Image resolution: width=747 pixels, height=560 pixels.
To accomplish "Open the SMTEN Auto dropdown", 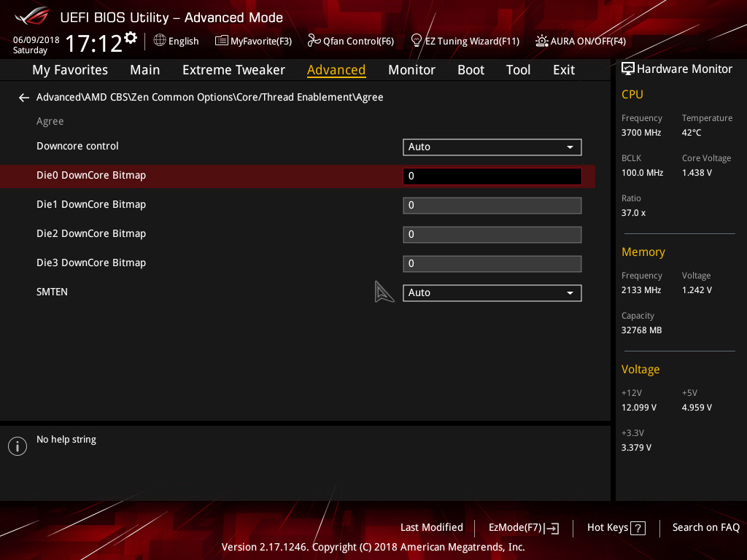I will pos(492,293).
